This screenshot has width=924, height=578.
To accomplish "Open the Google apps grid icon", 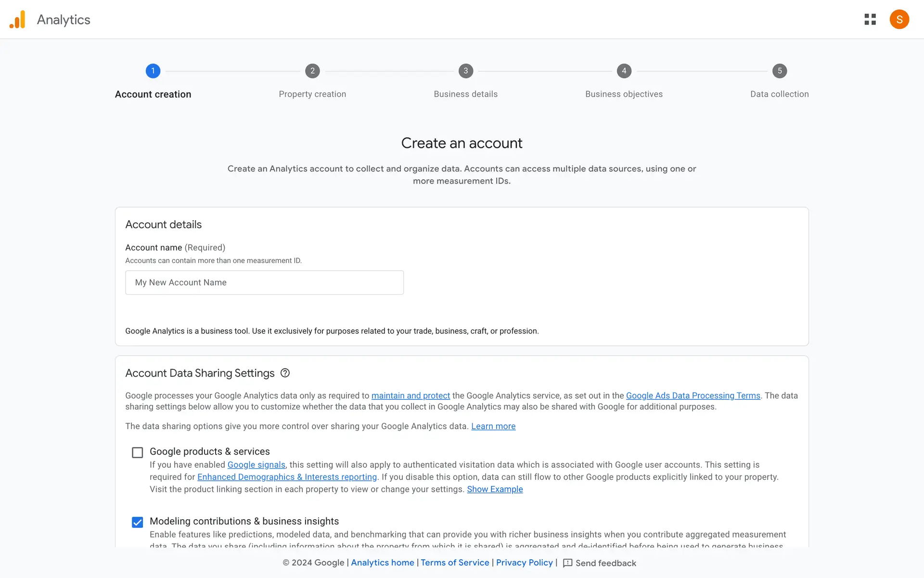I will point(870,20).
